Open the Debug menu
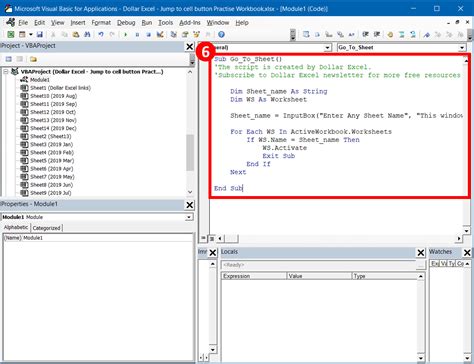 126,23
